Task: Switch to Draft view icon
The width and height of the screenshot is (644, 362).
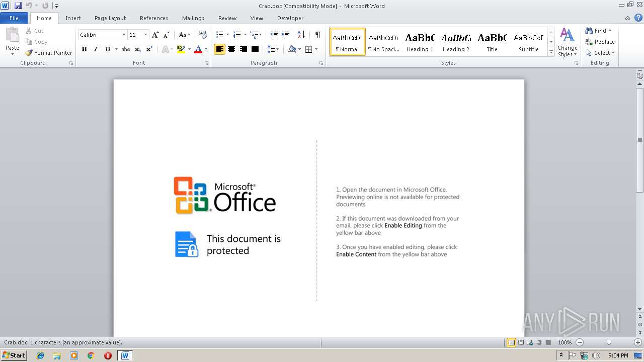Action: click(x=547, y=342)
